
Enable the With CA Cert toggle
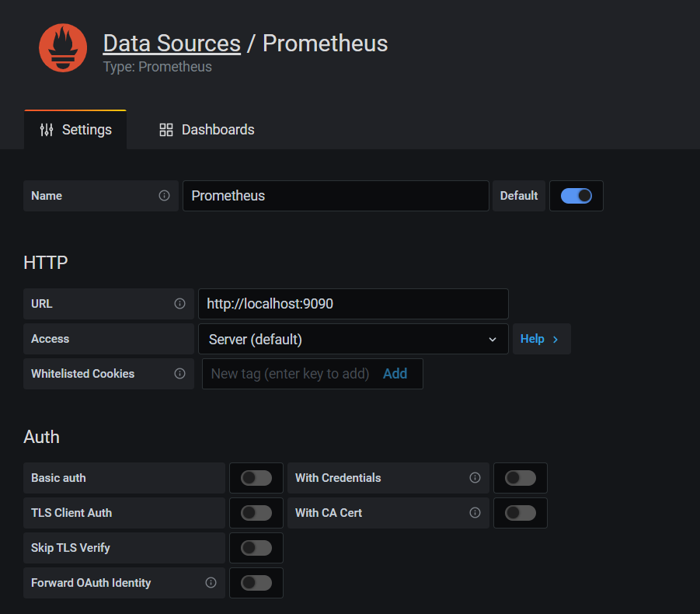tap(521, 513)
